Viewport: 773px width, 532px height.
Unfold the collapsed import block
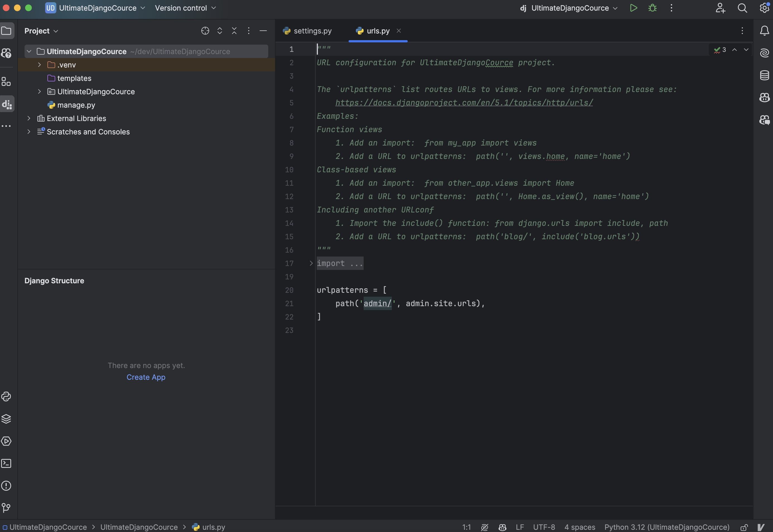(x=311, y=263)
